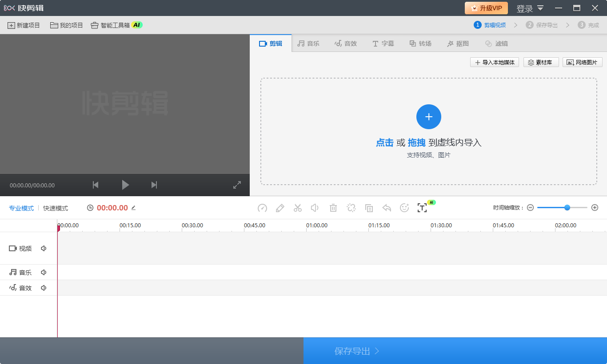
Task: Open the clip volume adjustment icon
Action: (315, 208)
